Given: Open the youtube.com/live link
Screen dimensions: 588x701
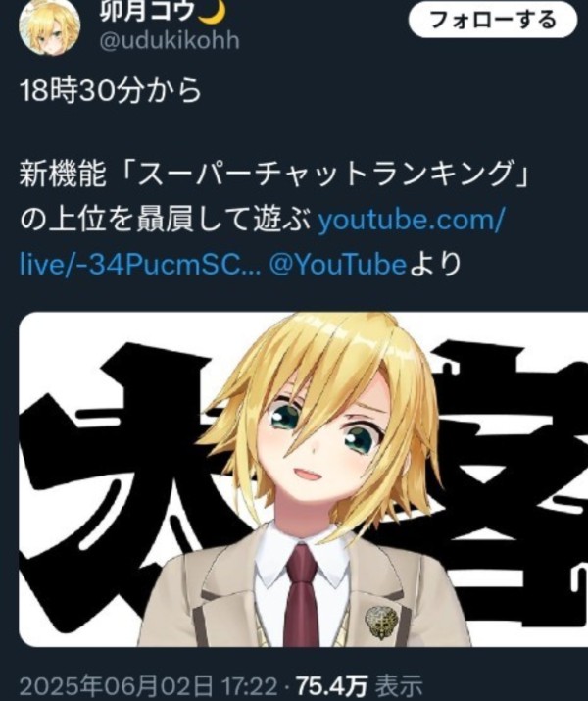Looking at the screenshot, I should tap(411, 221).
